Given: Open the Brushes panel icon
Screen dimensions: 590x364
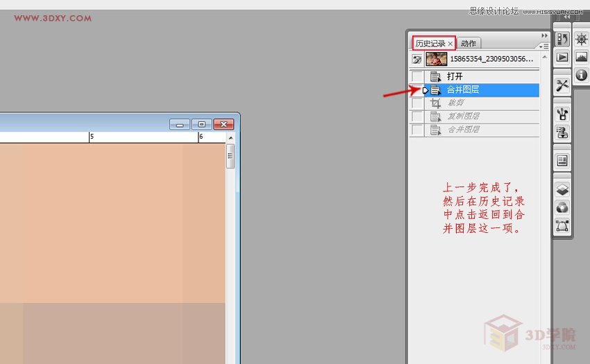Looking at the screenshot, I should (x=562, y=114).
